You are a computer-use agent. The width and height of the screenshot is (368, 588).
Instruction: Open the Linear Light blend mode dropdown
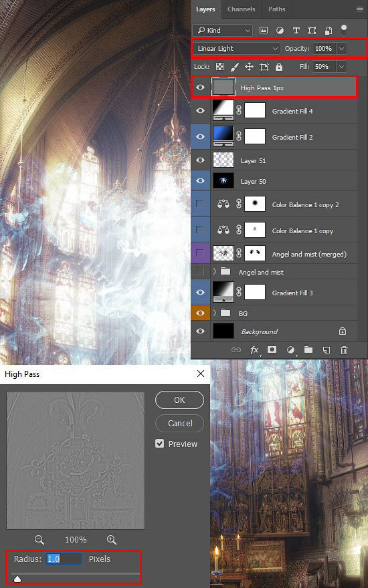click(x=237, y=48)
